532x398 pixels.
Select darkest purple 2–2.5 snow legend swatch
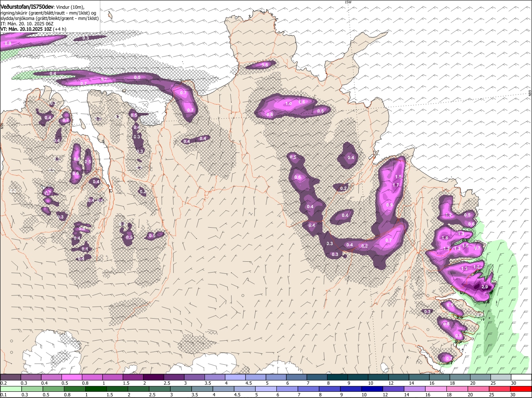pyautogui.click(x=153, y=377)
